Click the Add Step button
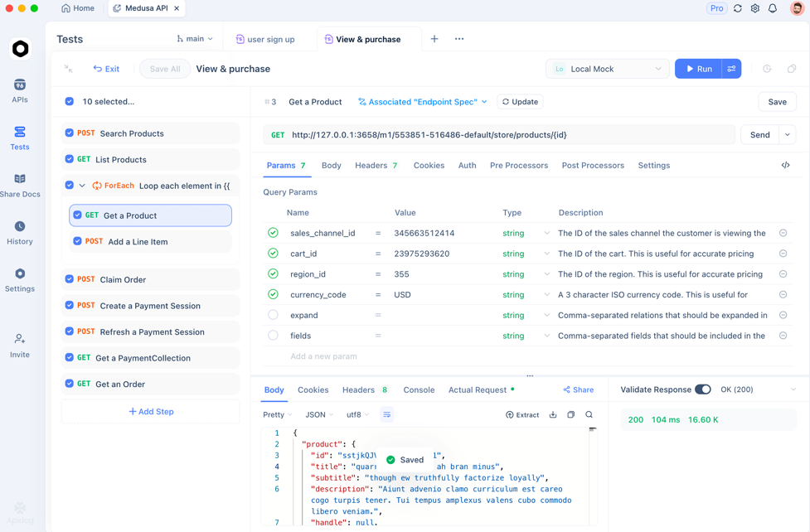The image size is (810, 532). pos(150,411)
